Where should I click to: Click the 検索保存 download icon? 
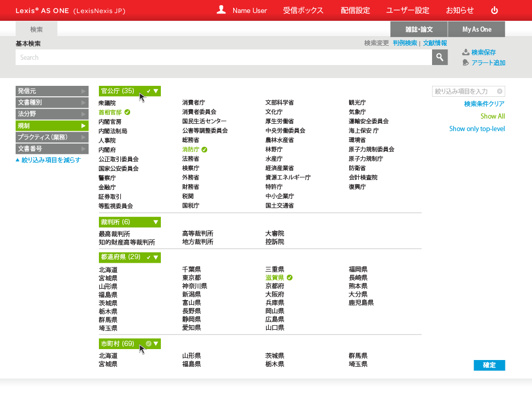coord(466,52)
